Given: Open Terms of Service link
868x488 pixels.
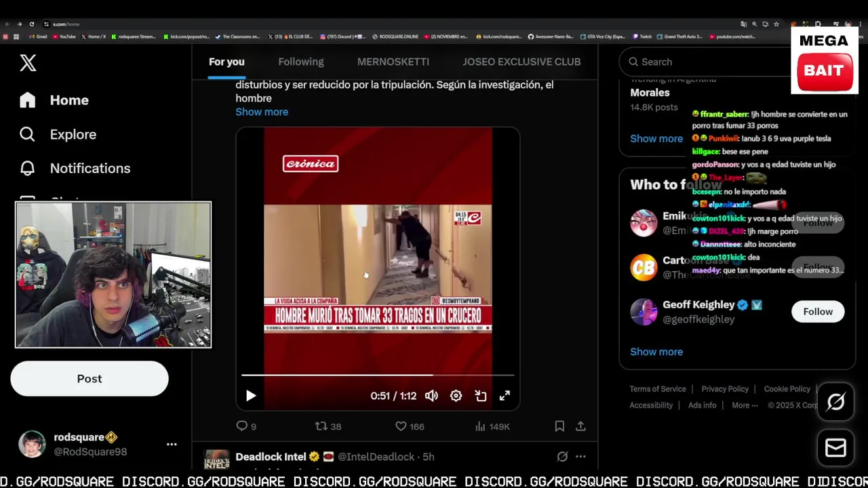Looking at the screenshot, I should (658, 389).
